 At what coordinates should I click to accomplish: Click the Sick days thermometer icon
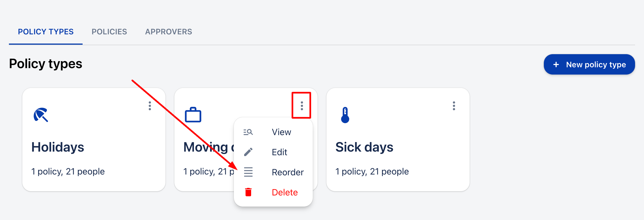coord(345,115)
